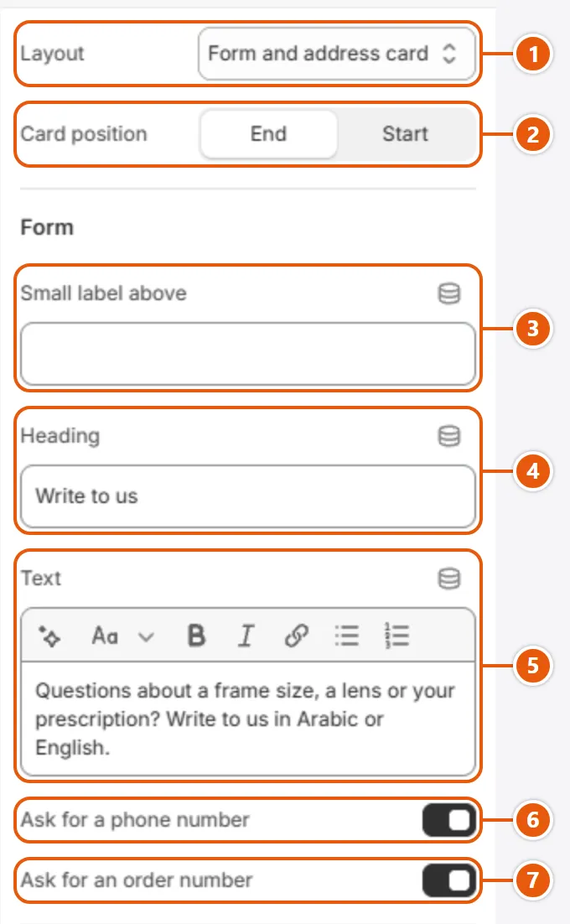Click into the Text editor body
570x924 pixels.
coord(248,719)
